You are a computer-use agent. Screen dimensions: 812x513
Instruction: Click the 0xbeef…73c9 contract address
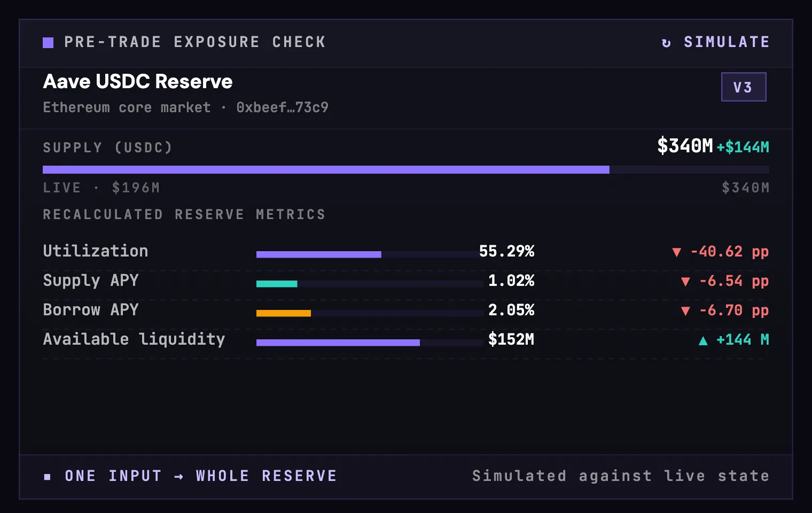click(283, 107)
